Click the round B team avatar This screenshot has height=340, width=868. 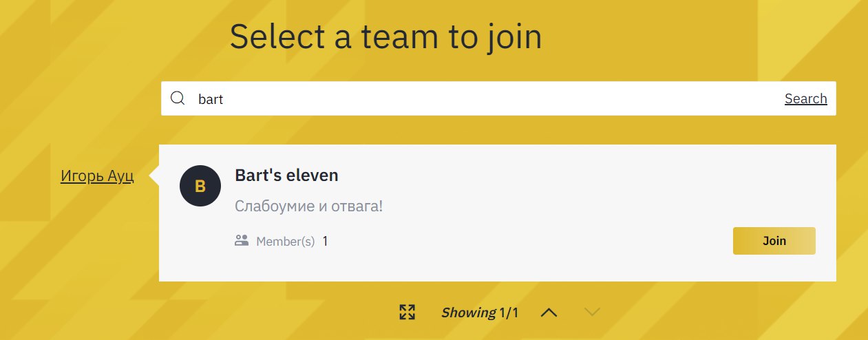click(x=200, y=186)
